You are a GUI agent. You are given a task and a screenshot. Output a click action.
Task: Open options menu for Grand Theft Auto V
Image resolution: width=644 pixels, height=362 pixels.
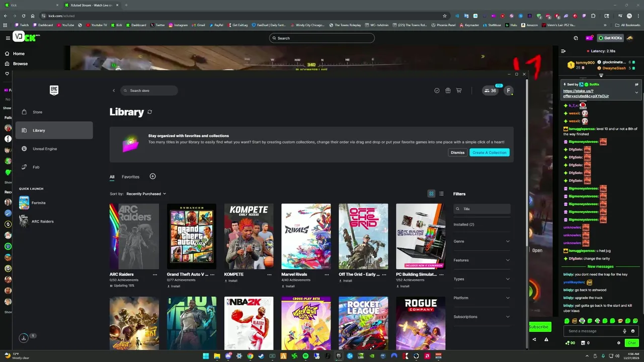(x=212, y=275)
